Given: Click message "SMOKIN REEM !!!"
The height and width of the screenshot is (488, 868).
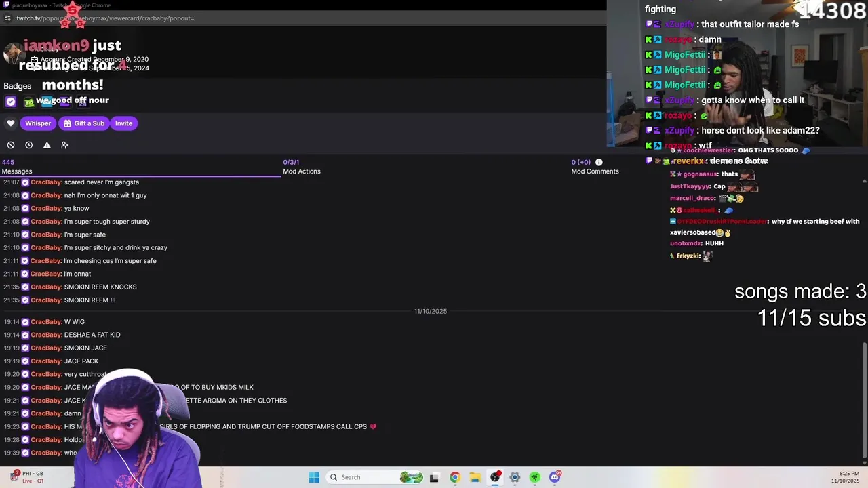Looking at the screenshot, I should click(90, 300).
